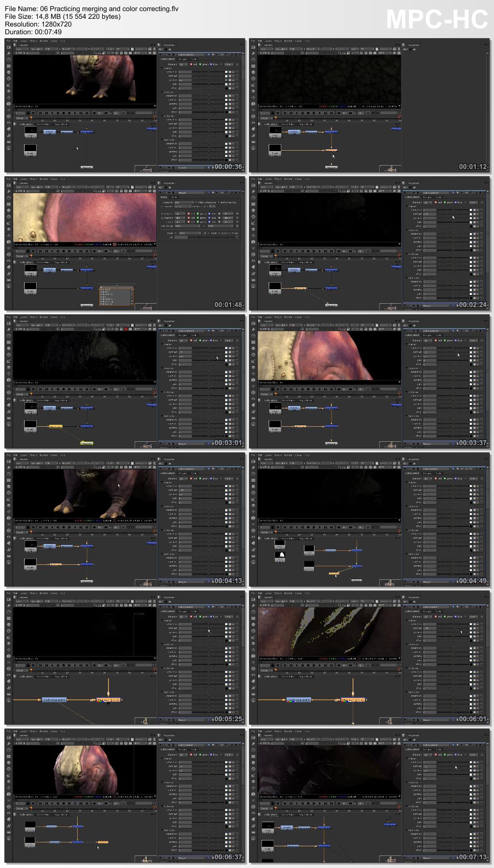Open 3D nodes cube icon in 00:00:36 frame
The height and width of the screenshot is (868, 494).
[x=9, y=104]
